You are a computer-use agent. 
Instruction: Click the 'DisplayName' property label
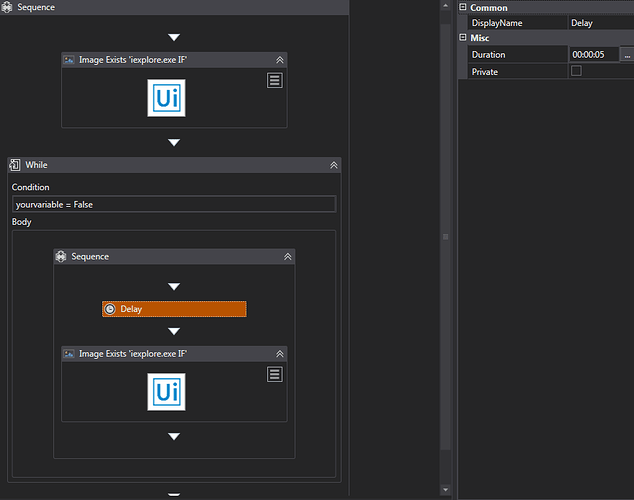pyautogui.click(x=497, y=23)
